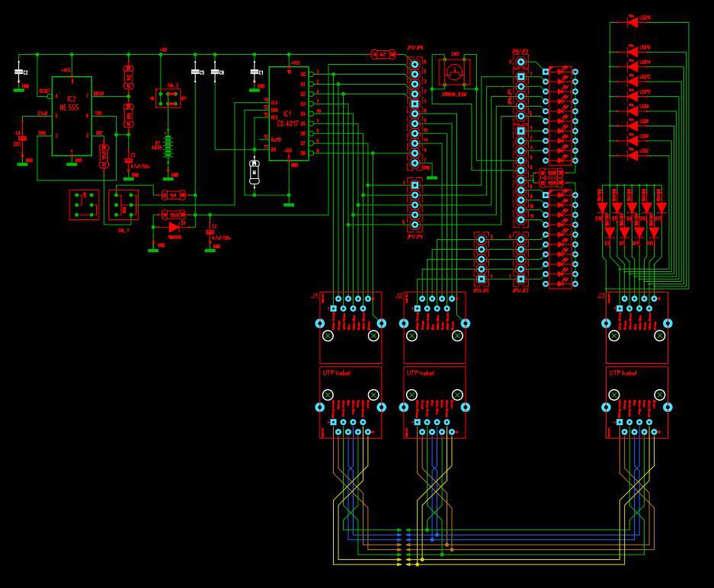Select capacitor C2 at top left
Image resolution: width=714 pixels, height=588 pixels.
click(19, 72)
